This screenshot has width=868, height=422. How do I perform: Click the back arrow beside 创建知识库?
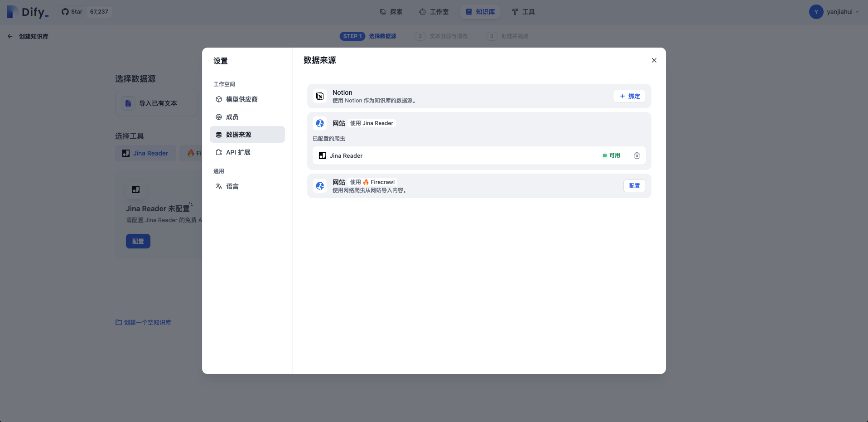(x=10, y=36)
